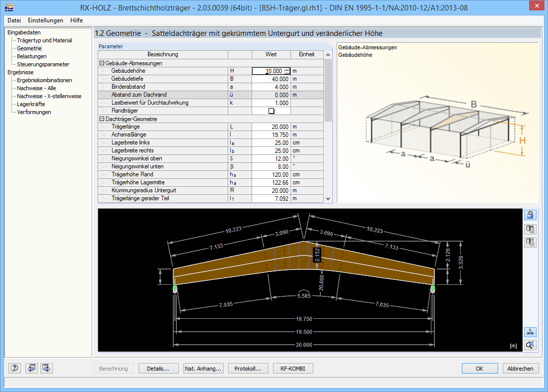Image resolution: width=548 pixels, height=392 pixels.
Task: Open Nachweise - Alle results
Action: coord(36,88)
